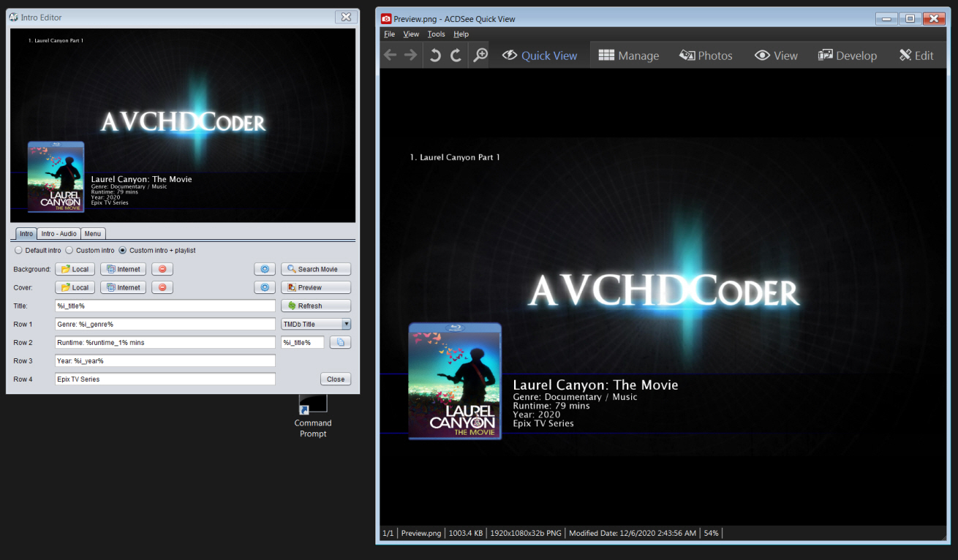Click the Row 2 Runtime input field
The height and width of the screenshot is (560, 958).
coord(165,342)
